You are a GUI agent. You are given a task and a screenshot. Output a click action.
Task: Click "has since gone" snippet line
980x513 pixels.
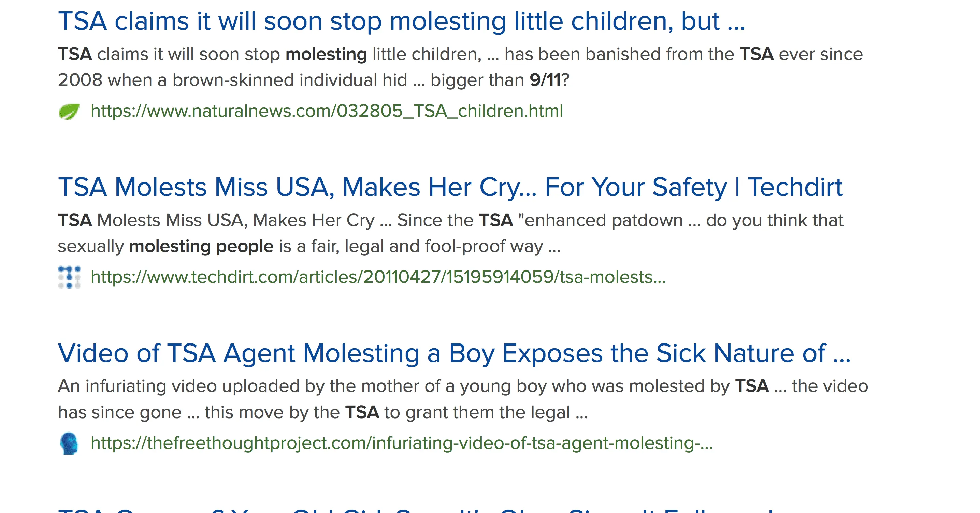pyautogui.click(x=120, y=413)
